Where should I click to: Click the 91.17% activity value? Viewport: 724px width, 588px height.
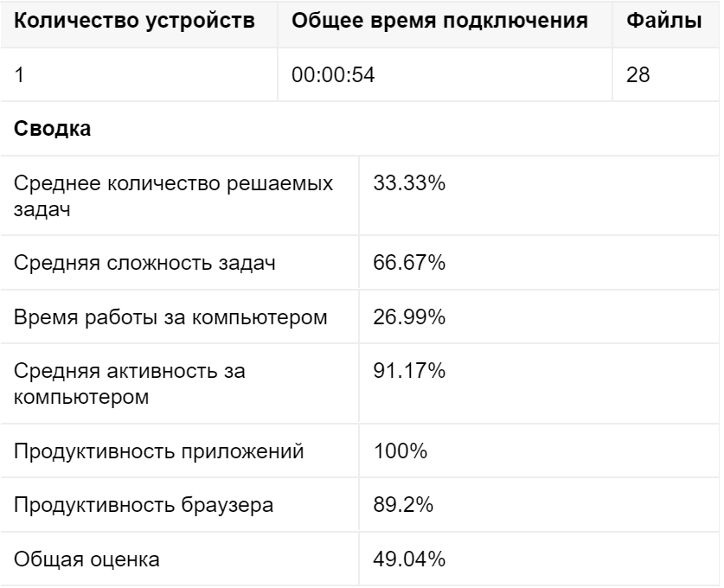pos(409,370)
